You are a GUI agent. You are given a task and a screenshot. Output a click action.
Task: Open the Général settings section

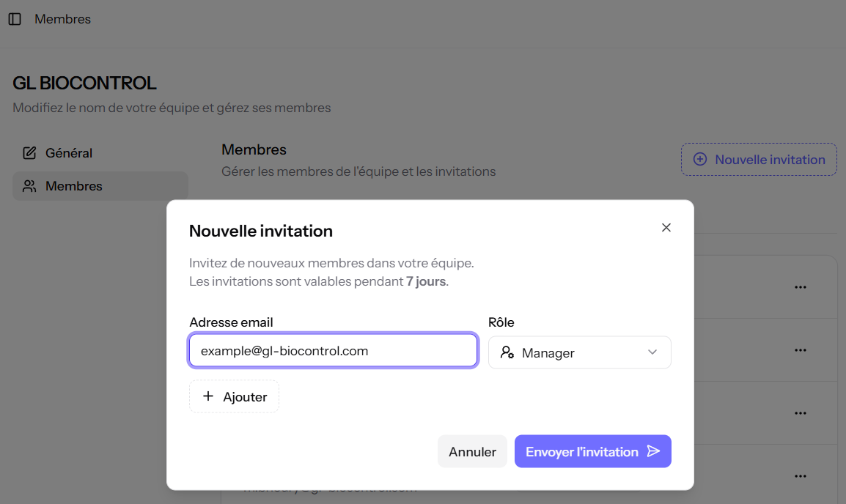69,153
